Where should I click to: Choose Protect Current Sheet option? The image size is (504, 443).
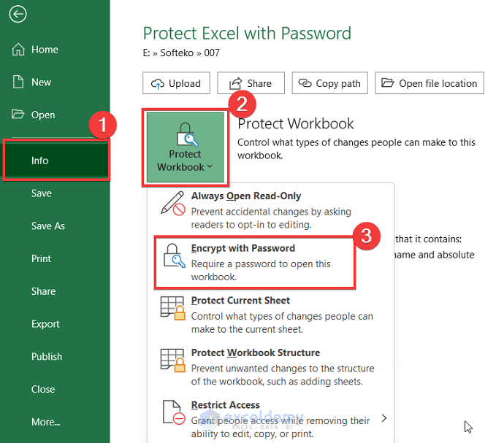pyautogui.click(x=270, y=315)
